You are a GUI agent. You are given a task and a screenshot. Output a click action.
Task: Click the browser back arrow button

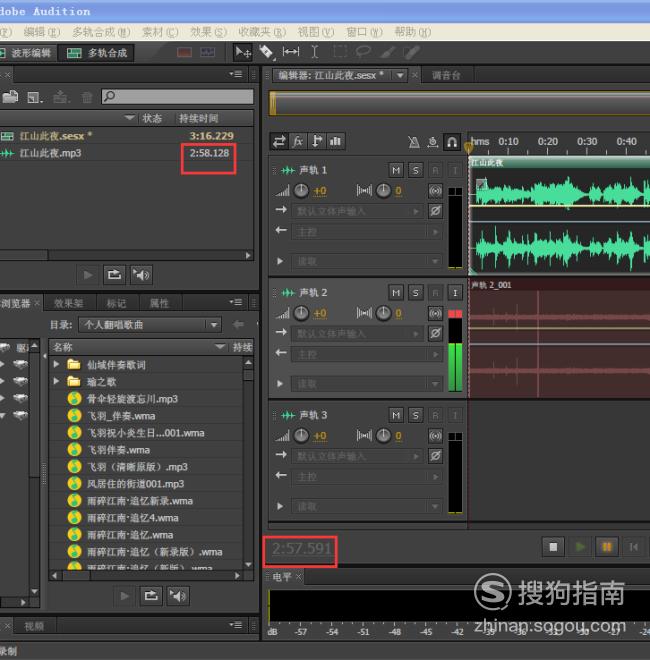point(238,325)
